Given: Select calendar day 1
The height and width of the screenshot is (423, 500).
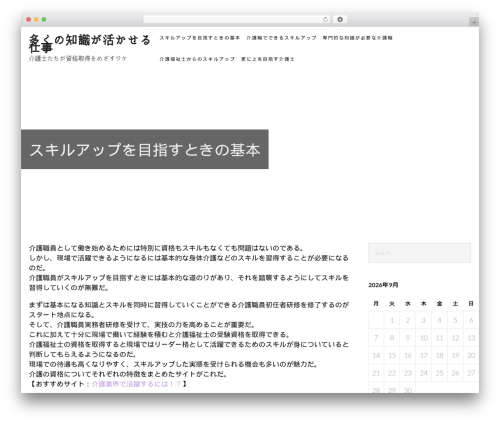Looking at the screenshot, I should (x=392, y=320).
